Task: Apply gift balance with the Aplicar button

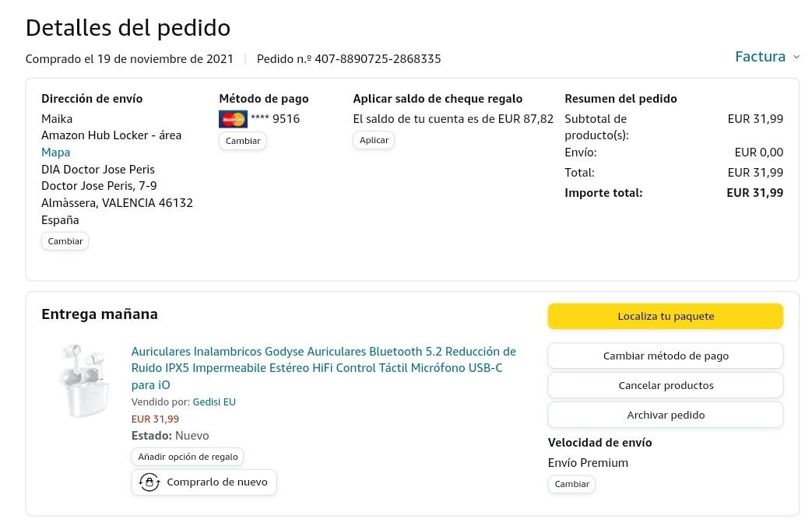Action: (374, 140)
